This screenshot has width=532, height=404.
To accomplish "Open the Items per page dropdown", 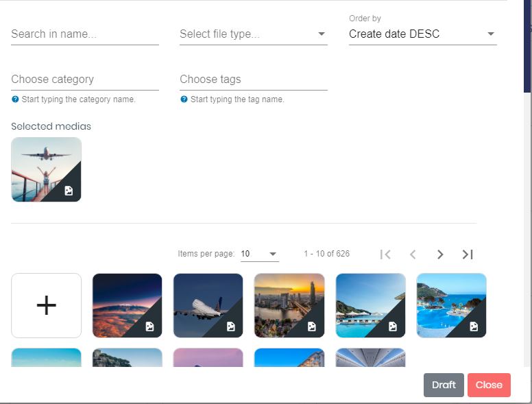I will click(x=260, y=254).
